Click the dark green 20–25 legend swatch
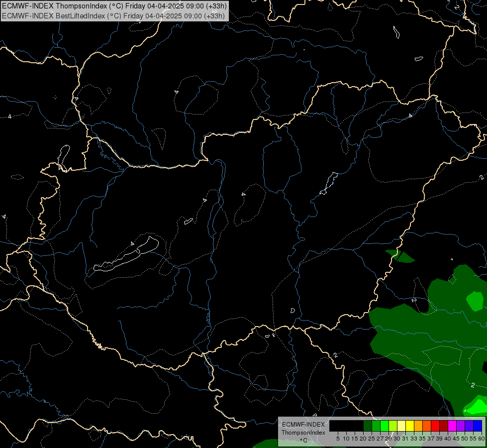The height and width of the screenshot is (448, 487). 368,426
